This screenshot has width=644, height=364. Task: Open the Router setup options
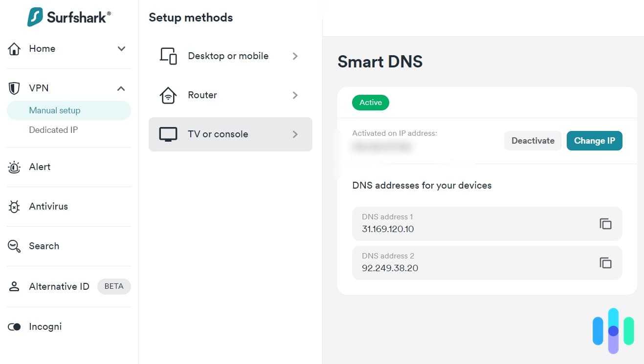(230, 95)
